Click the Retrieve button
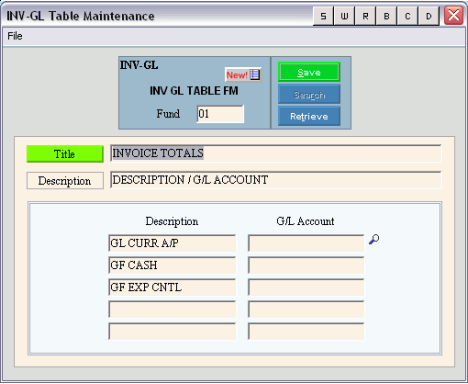The height and width of the screenshot is (384, 468). coord(309,116)
